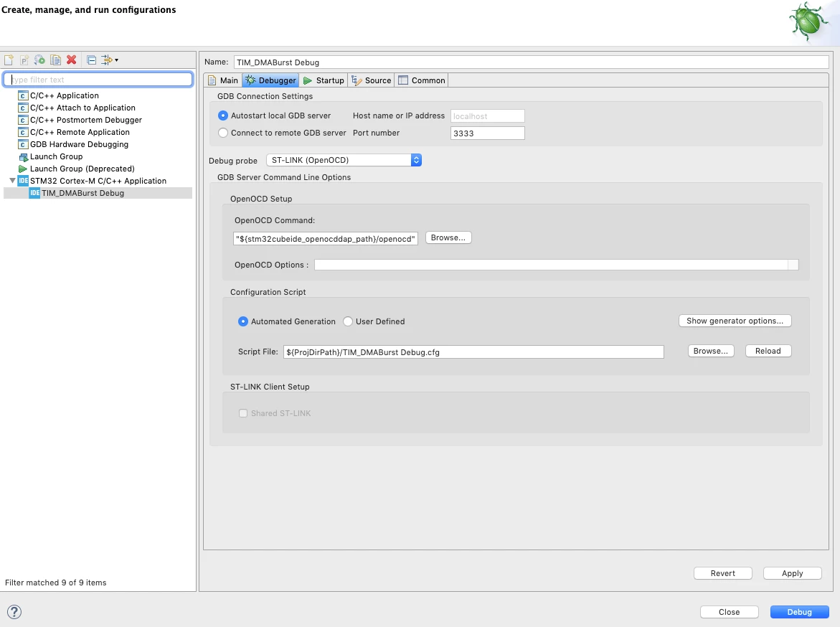Click the New launch configuration icon
The width and height of the screenshot is (840, 627).
9,60
